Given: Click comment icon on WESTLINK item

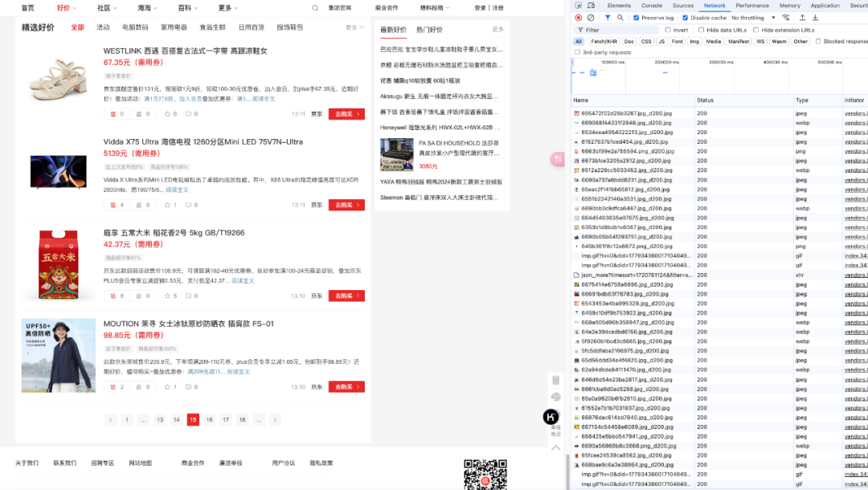Looking at the screenshot, I should point(188,114).
